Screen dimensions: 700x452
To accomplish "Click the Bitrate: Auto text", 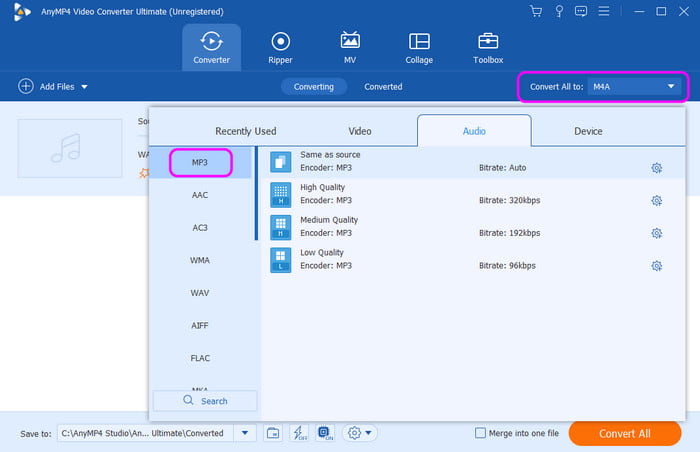I will pyautogui.click(x=502, y=167).
